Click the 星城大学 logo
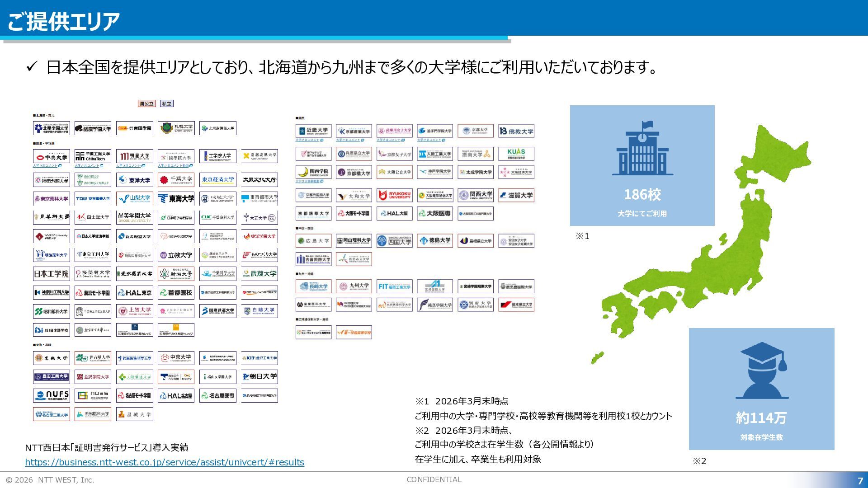The height and width of the screenshot is (488, 868). 135,414
